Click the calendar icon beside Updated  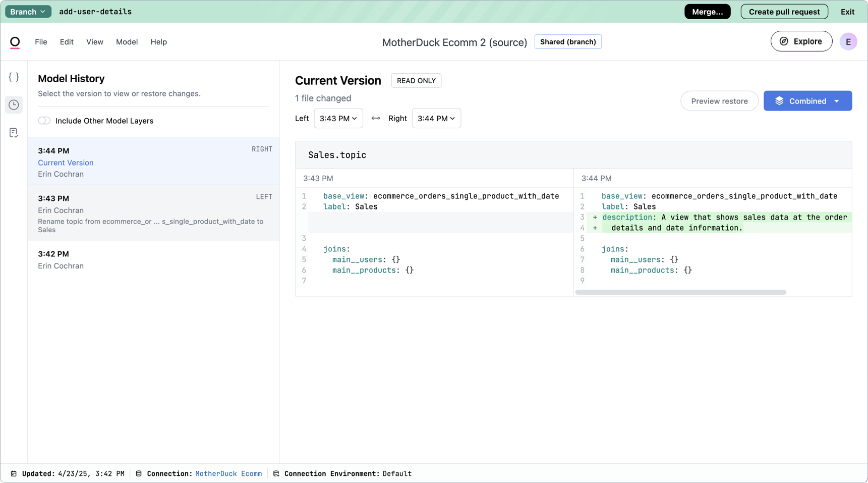point(14,473)
